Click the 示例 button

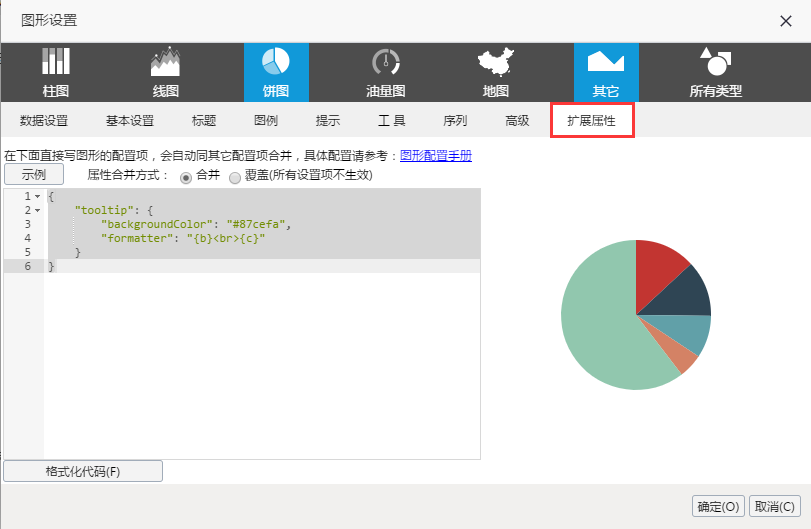click(34, 174)
